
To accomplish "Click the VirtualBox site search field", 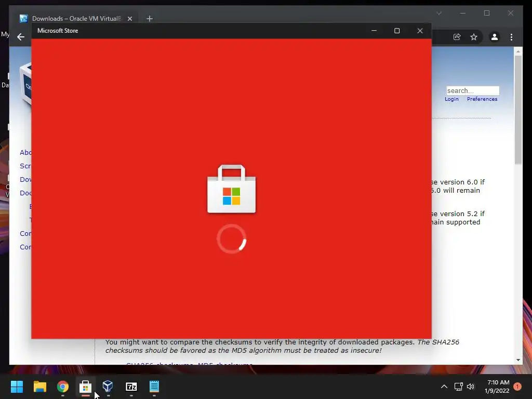I will (x=473, y=90).
